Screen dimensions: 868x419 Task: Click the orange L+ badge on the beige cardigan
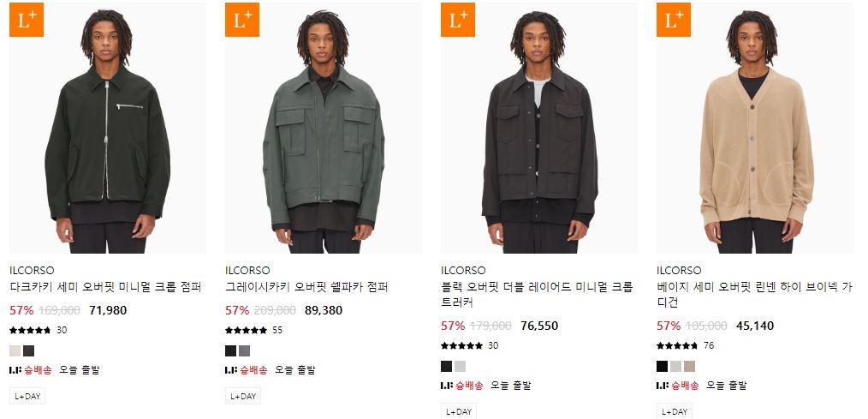coord(674,20)
